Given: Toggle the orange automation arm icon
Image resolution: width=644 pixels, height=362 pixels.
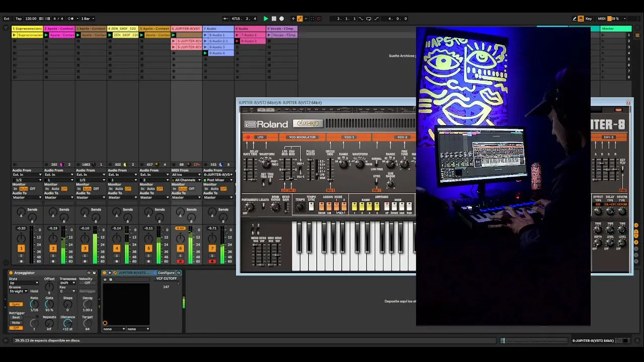Looking at the screenshot, I should [300, 19].
